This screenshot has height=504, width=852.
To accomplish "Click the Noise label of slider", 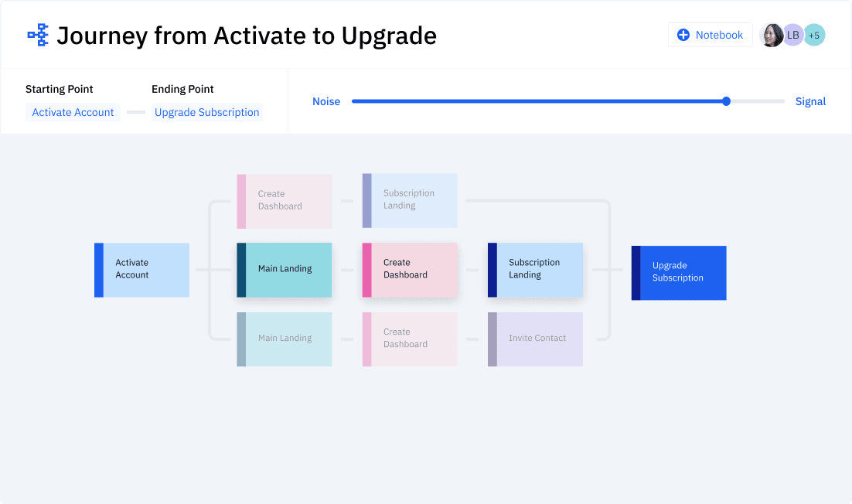I will (x=326, y=101).
